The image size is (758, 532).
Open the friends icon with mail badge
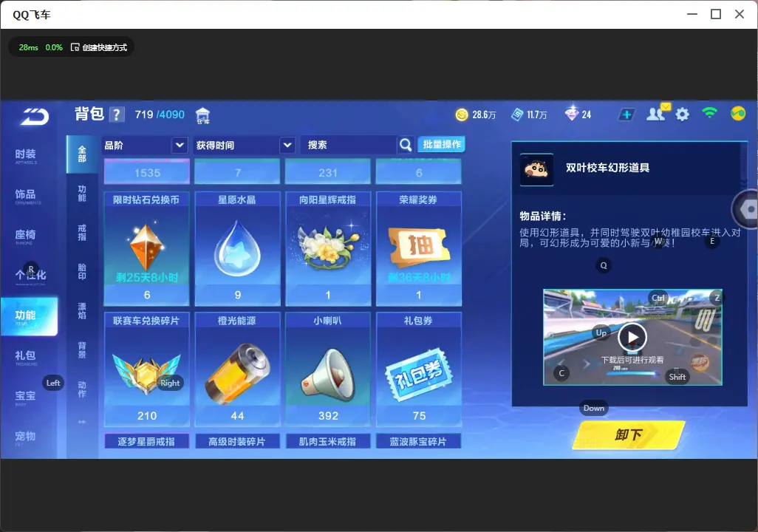pos(658,113)
